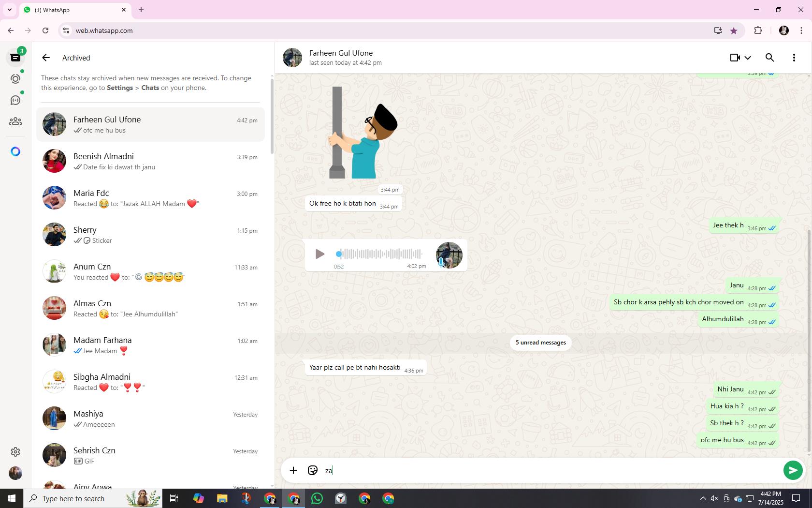This screenshot has height=508, width=812.
Task: Open the Beenish Almadni chat
Action: [151, 161]
